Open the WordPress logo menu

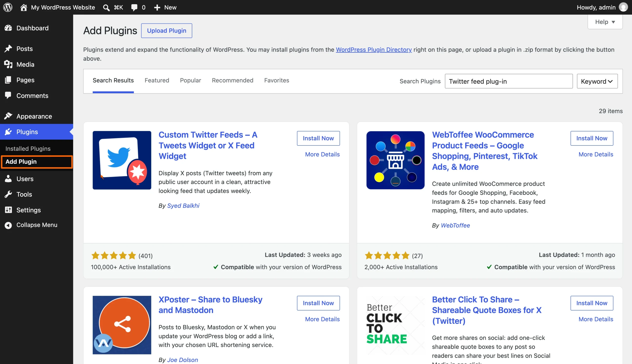tap(8, 7)
